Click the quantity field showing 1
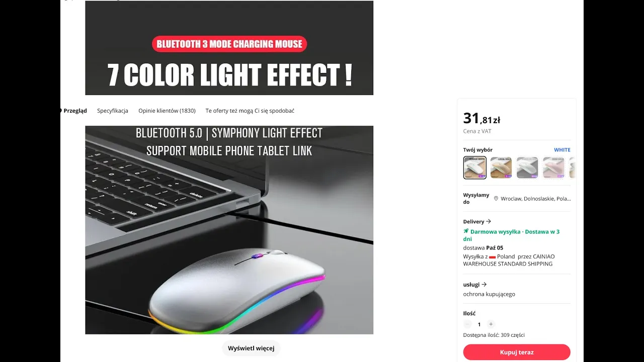 [479, 324]
